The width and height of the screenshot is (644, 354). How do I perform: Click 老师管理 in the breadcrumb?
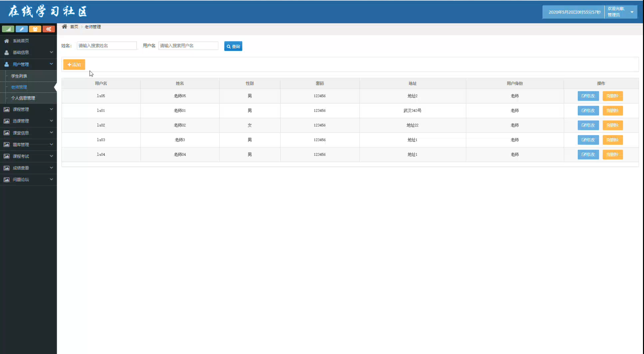[93, 27]
